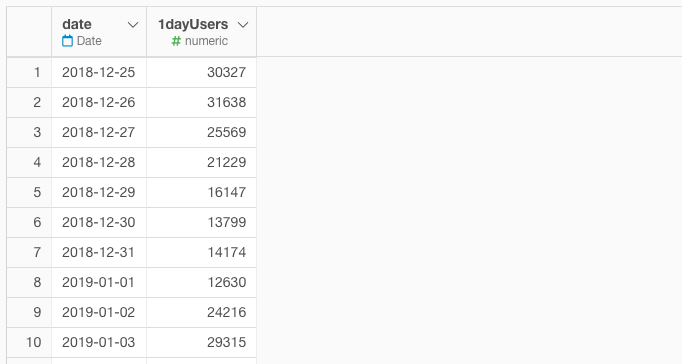Click the 2019-01-03 date cell
Screen dimensions: 682x364
[x=99, y=342]
